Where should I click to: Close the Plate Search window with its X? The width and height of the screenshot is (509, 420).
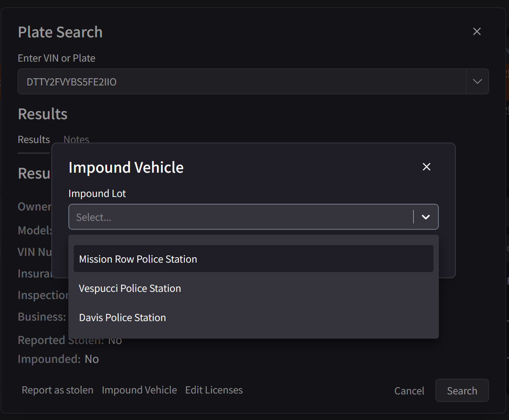(477, 31)
